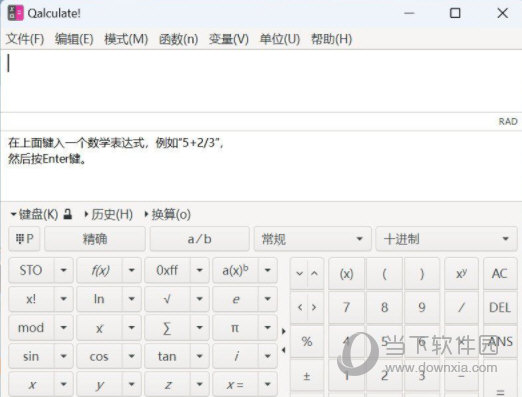
Task: Delete a character with DEL
Action: click(x=500, y=307)
